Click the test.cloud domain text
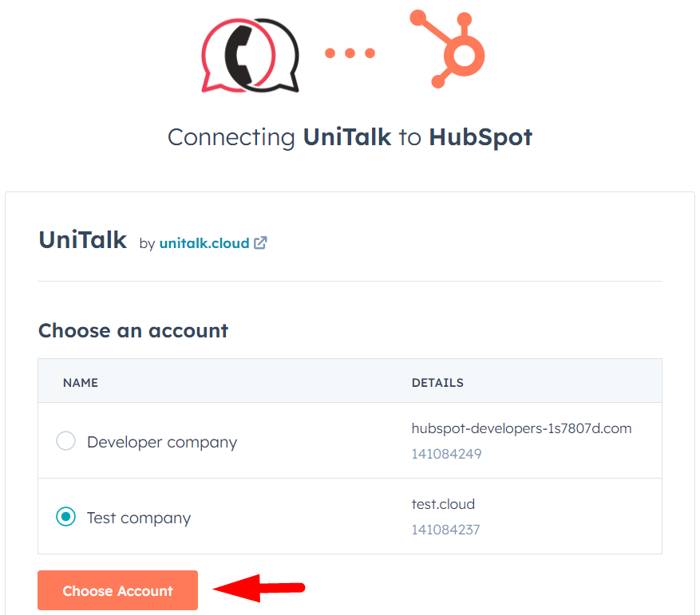This screenshot has width=700, height=615. pos(443,504)
